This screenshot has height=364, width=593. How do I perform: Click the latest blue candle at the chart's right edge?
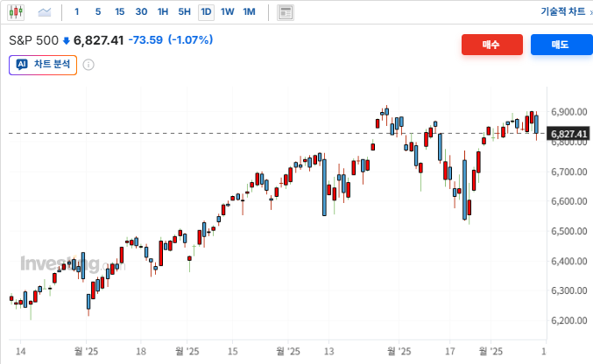536,124
